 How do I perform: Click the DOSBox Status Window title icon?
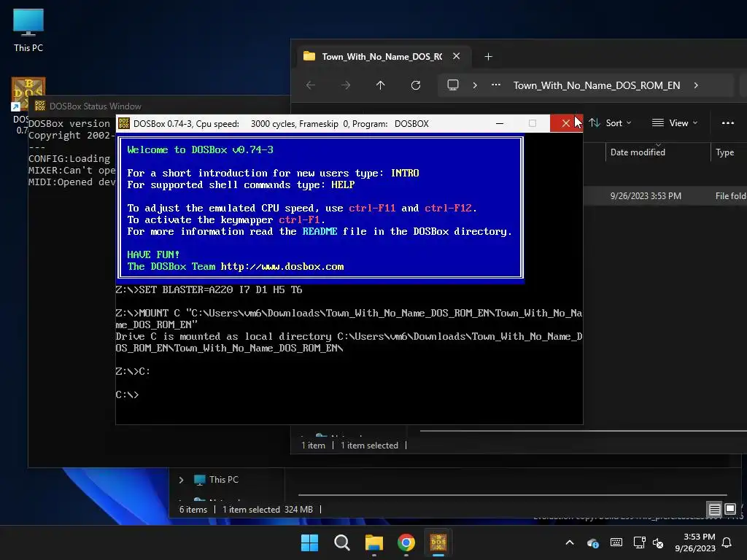40,106
